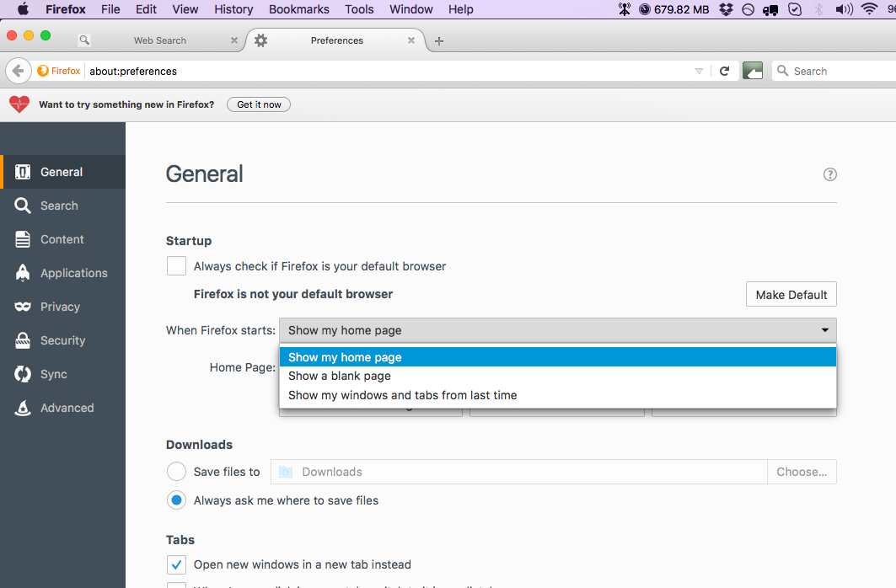Open Search preferences via magnifier icon
This screenshot has height=588, width=896.
point(23,206)
